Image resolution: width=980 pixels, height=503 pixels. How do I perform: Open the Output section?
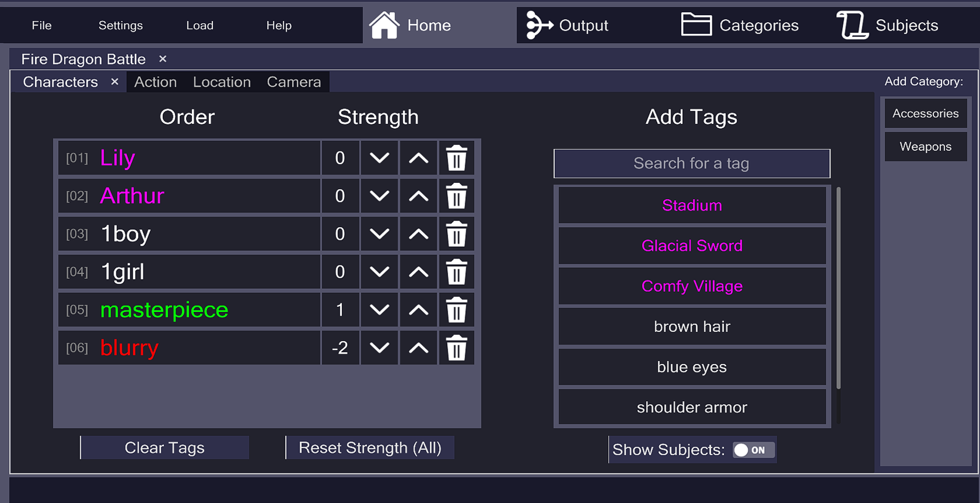tap(568, 26)
